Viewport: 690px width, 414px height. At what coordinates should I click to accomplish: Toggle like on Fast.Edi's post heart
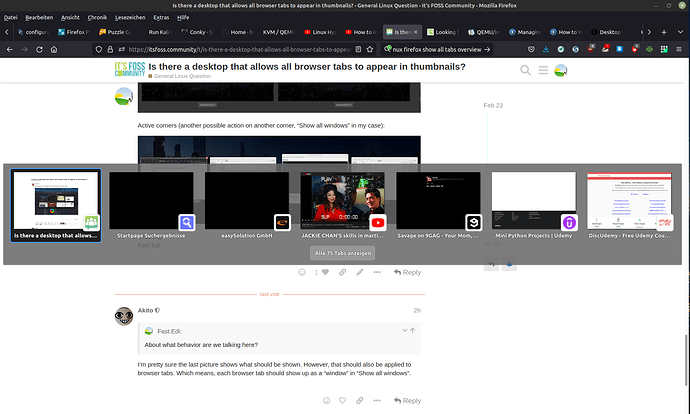point(325,272)
